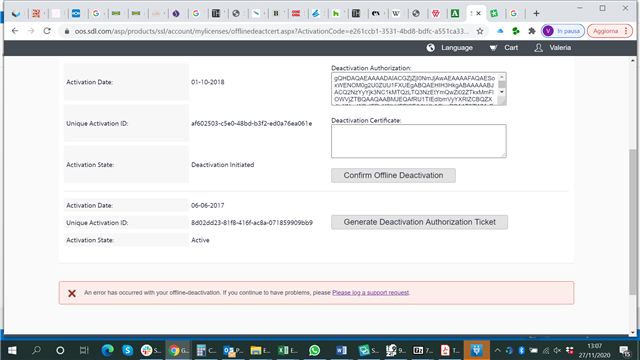Open the notification center icon

(x=624, y=351)
